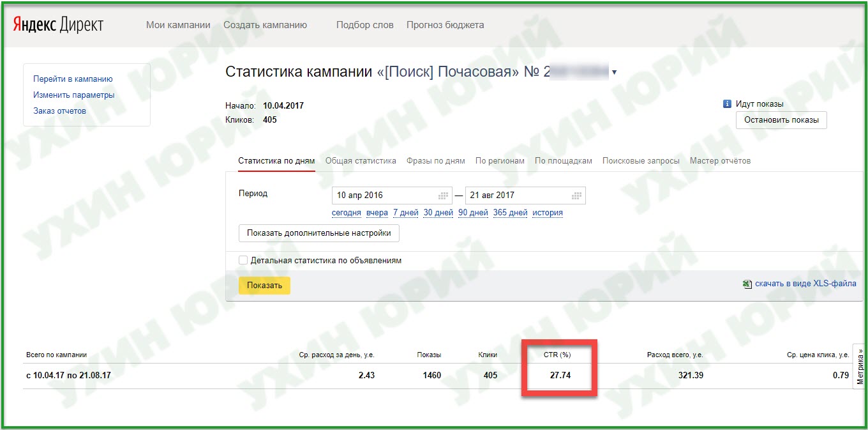Switch to Фразы по дням tab
Image resolution: width=868 pixels, height=430 pixels.
[436, 161]
